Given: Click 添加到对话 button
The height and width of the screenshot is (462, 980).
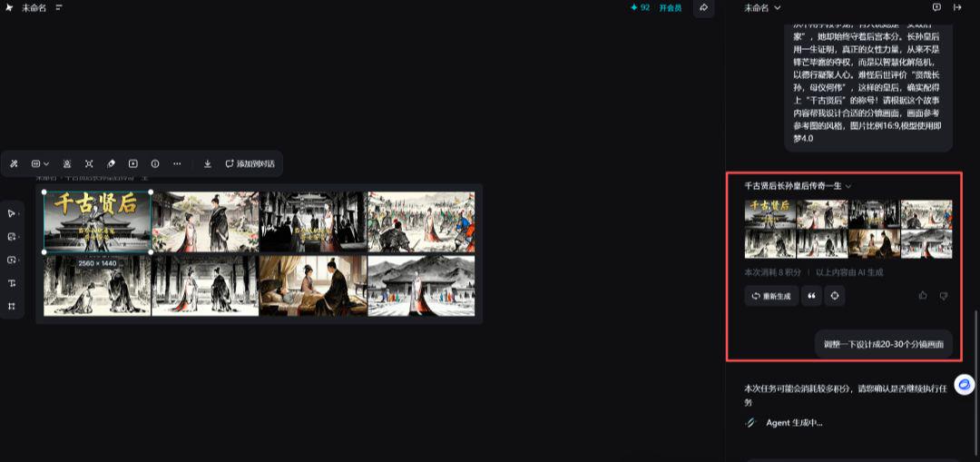Looking at the screenshot, I should [250, 163].
